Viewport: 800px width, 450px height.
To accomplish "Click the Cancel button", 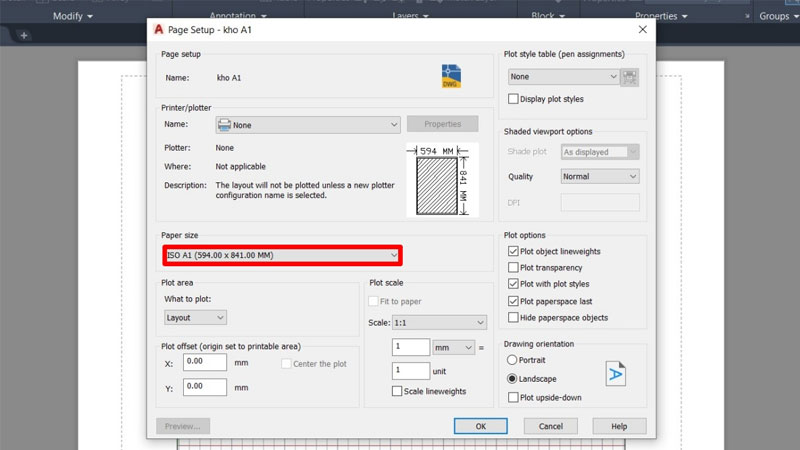I will point(550,426).
